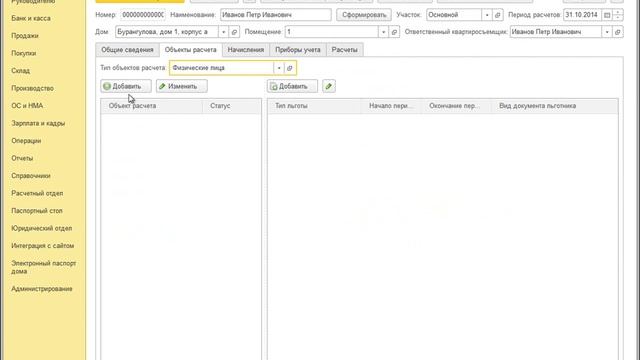The width and height of the screenshot is (640, 360).
Task: Open the Склад section
Action: (20, 71)
